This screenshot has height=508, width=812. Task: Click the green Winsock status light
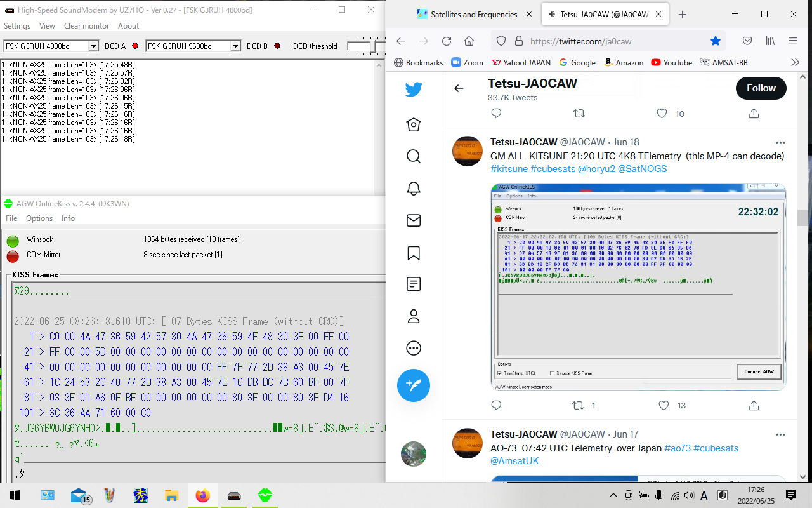[13, 241]
